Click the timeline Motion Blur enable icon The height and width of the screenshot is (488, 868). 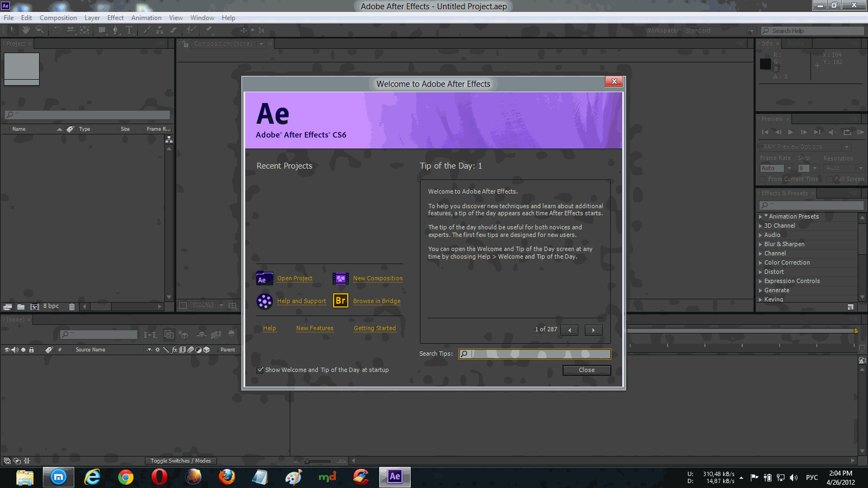(231, 334)
